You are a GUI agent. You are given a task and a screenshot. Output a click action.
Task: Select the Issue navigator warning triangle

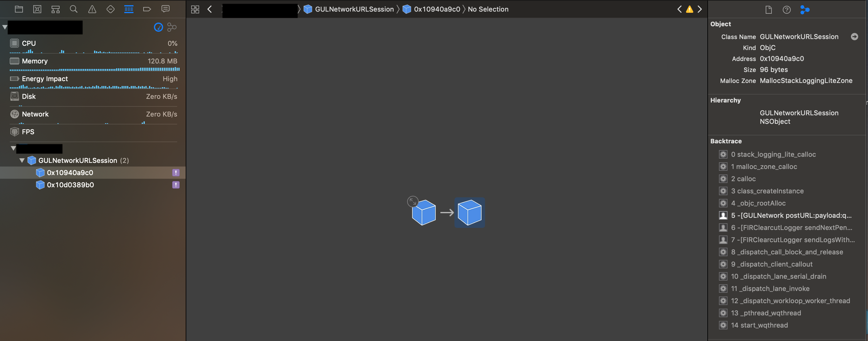92,9
